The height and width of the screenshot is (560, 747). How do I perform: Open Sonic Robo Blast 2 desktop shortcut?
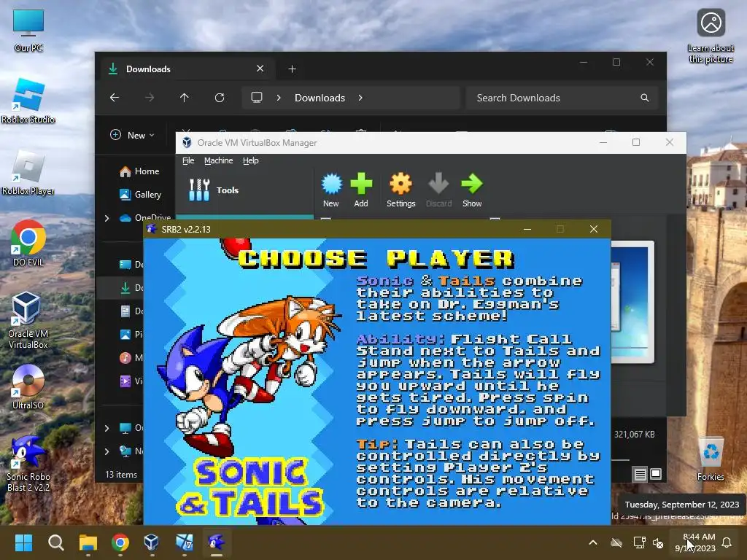coord(28,463)
